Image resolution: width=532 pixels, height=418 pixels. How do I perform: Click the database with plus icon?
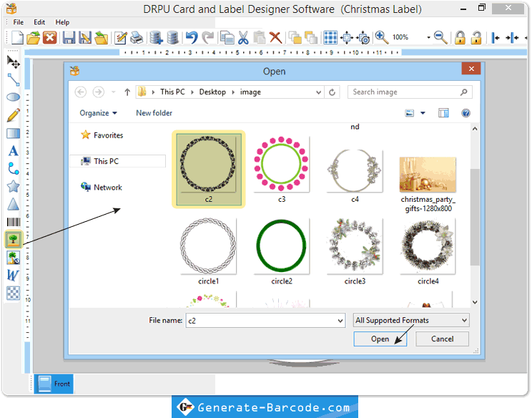point(157,37)
